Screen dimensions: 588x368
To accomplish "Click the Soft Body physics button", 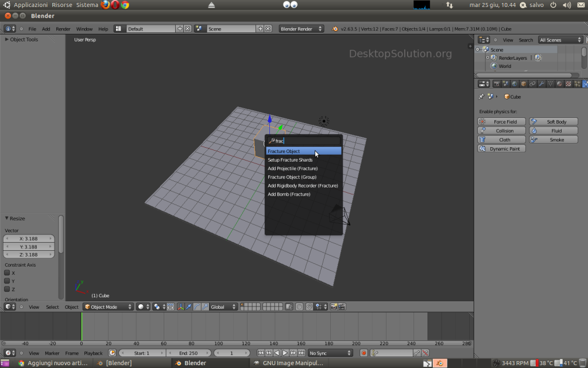I will click(554, 122).
